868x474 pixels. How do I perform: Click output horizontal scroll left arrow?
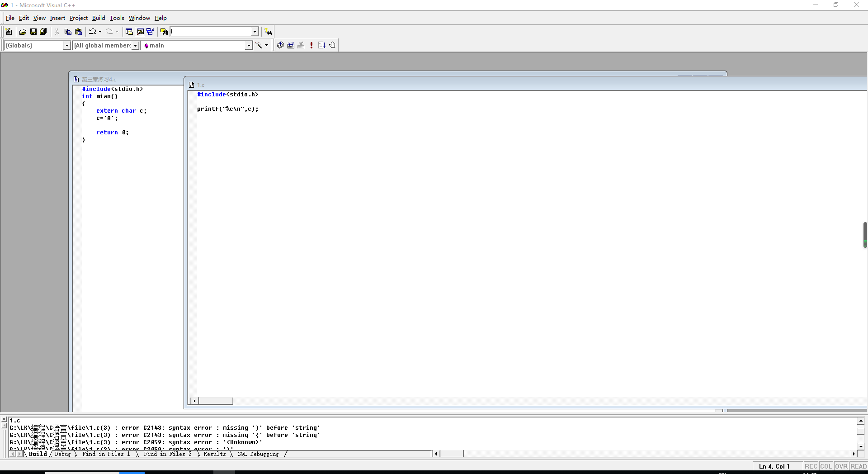click(x=436, y=454)
